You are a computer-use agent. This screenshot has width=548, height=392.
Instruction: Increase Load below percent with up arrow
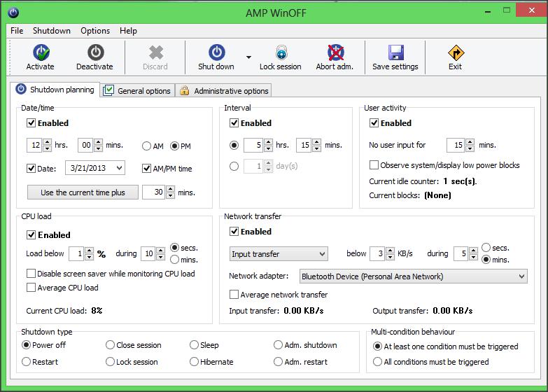[x=89, y=251]
